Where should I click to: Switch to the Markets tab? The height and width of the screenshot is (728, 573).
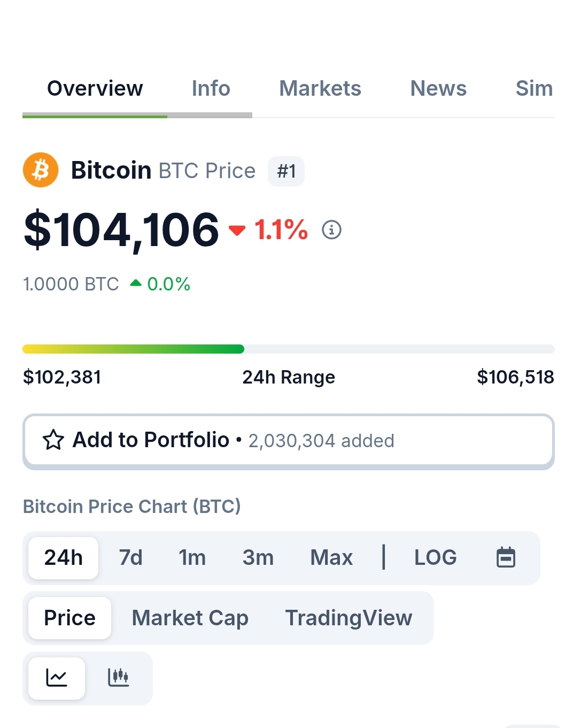(320, 88)
